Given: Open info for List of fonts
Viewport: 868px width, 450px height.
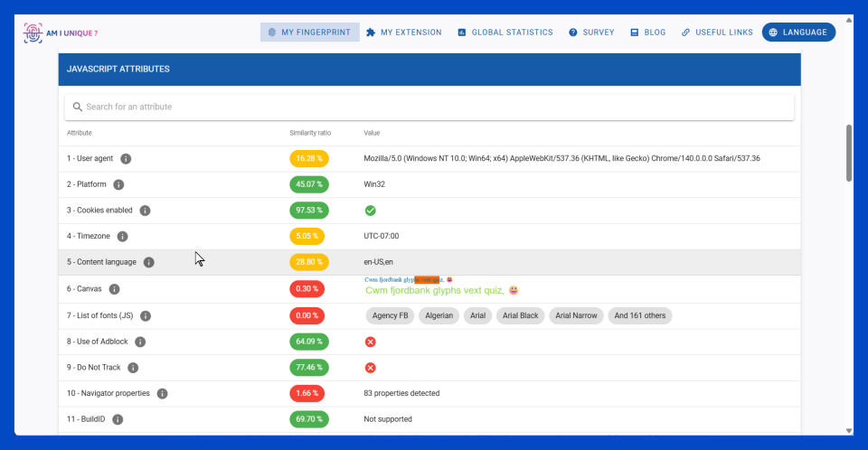Looking at the screenshot, I should [146, 316].
